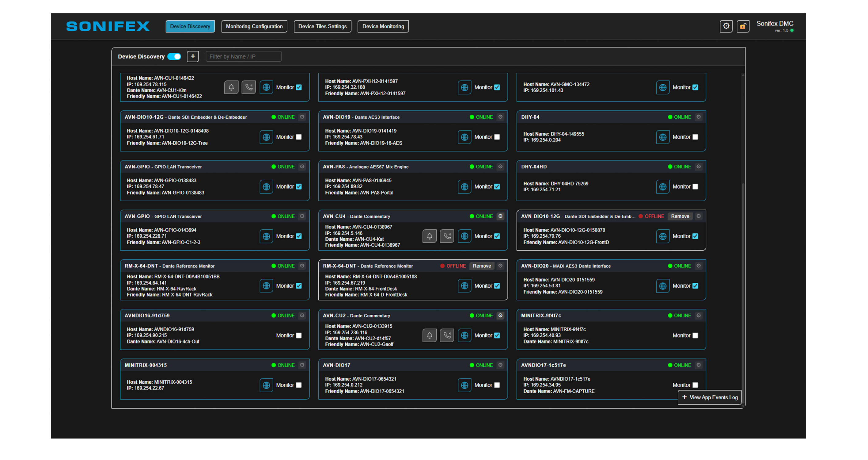
Task: Open globe link for AVN-DIO10-12G-Tree
Action: point(266,137)
